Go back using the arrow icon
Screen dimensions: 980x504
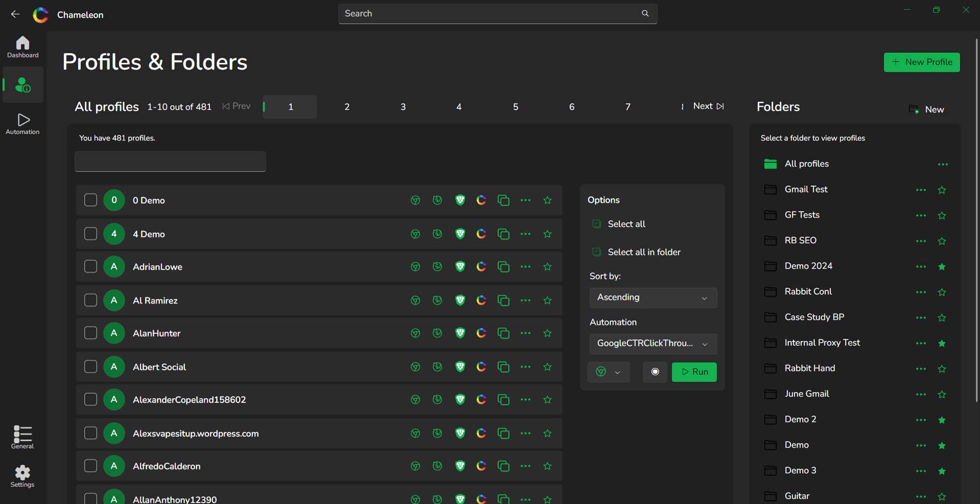click(x=15, y=14)
